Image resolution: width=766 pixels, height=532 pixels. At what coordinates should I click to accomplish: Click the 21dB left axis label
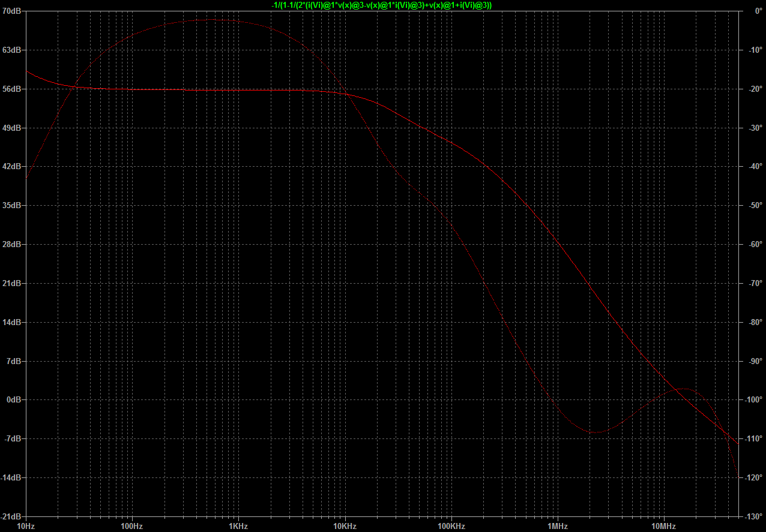coord(12,283)
